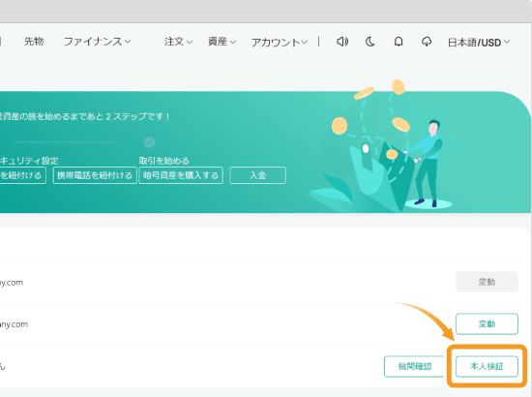532x397 pixels.
Task: Open the 先物 menu item
Action: [34, 42]
